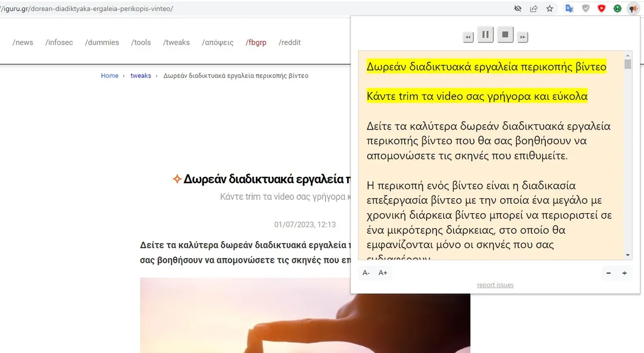The height and width of the screenshot is (353, 644).
Task: Click the minus button in the popup
Action: pyautogui.click(x=609, y=273)
